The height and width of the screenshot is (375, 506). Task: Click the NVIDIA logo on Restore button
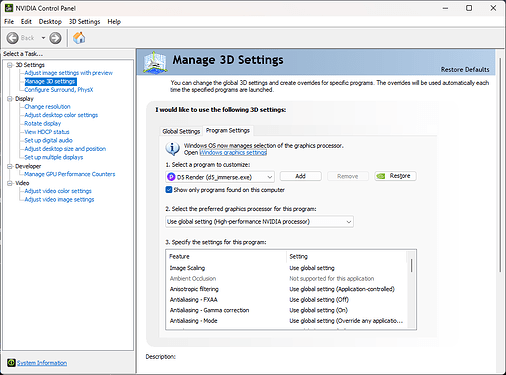click(x=381, y=176)
